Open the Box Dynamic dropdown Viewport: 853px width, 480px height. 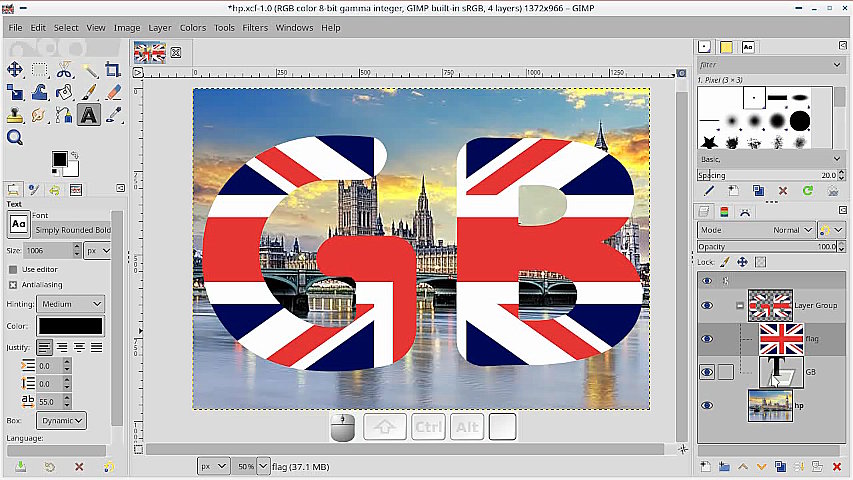pos(61,420)
